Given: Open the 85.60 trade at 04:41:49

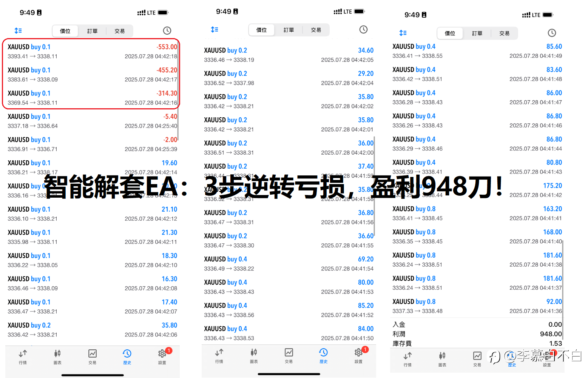Looking at the screenshot, I should pos(477,51).
